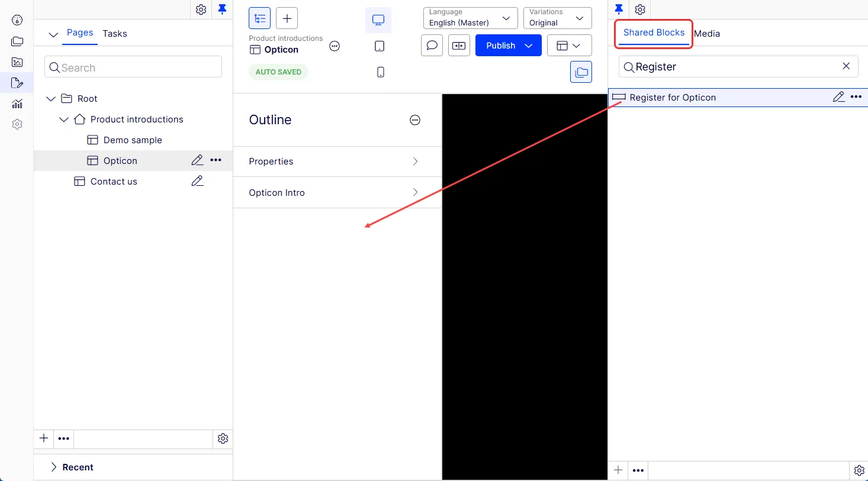Click the Product introductions breadcrumb

(285, 38)
